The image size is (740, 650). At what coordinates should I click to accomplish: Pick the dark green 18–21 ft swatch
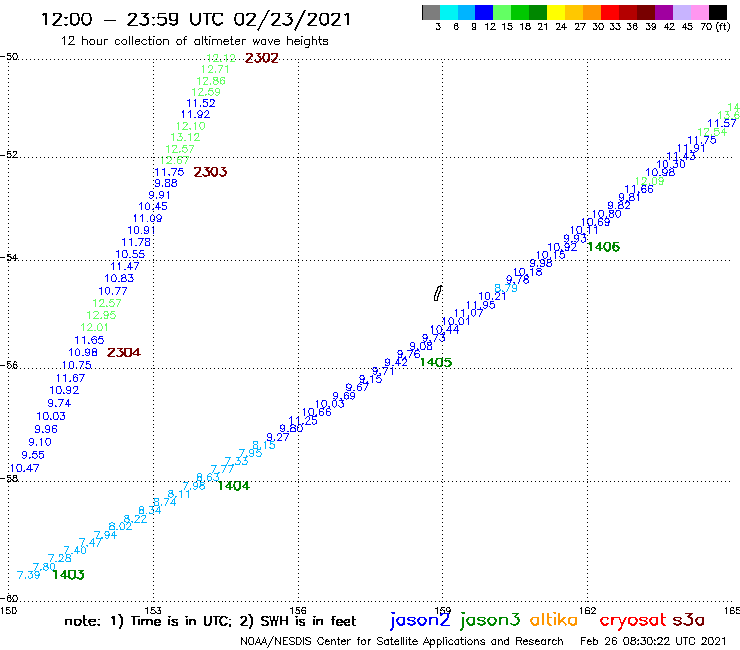pos(538,12)
